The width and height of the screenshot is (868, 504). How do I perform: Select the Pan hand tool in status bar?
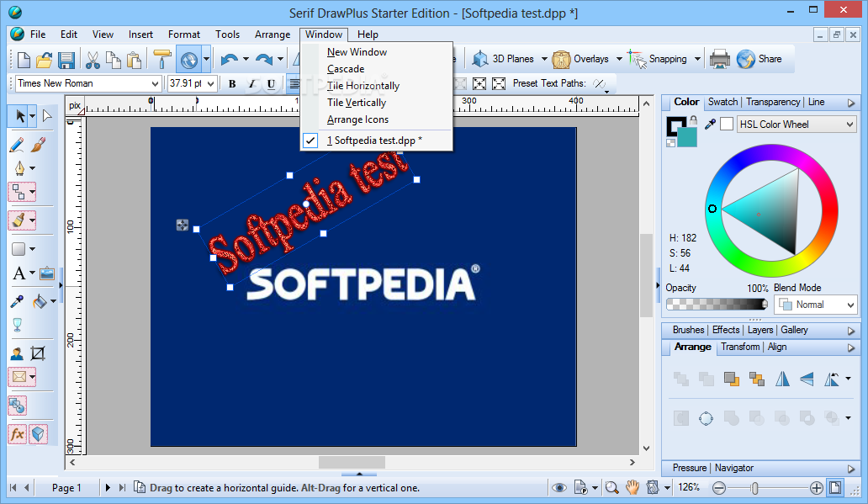[632, 487]
